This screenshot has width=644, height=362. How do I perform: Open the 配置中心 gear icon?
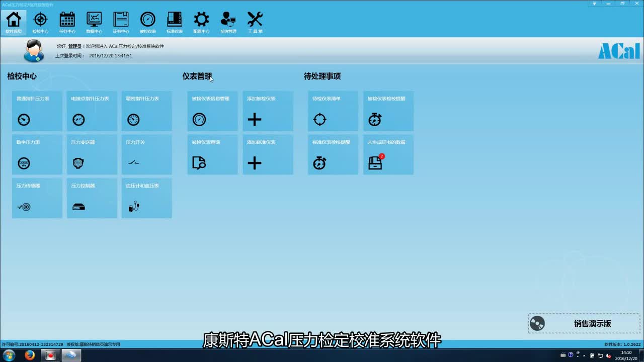point(201,21)
